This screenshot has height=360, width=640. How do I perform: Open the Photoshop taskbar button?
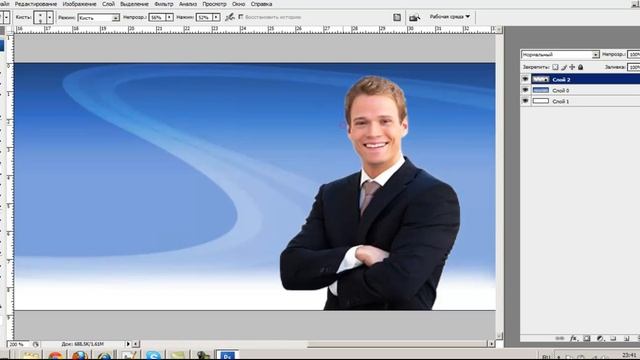click(227, 355)
